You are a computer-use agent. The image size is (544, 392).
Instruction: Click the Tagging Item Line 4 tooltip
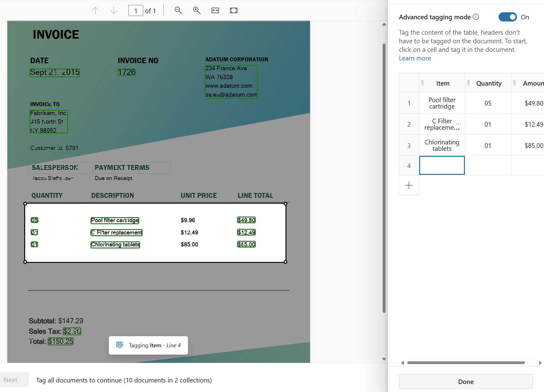[x=148, y=345]
